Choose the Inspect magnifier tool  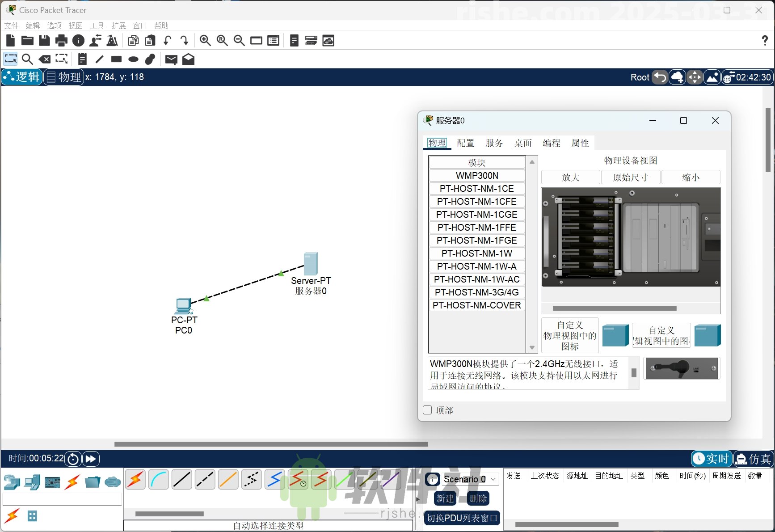point(27,59)
